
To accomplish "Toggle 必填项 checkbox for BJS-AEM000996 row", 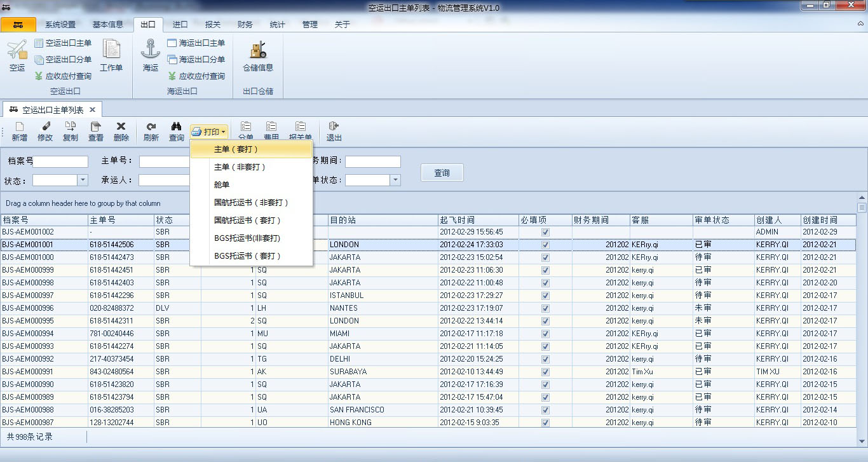I will (545, 308).
